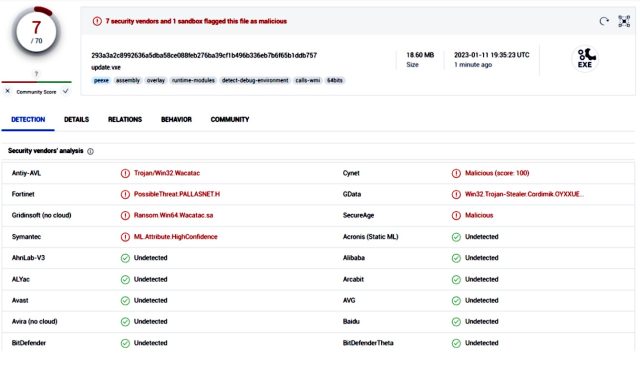Click the malicious alert icon in banner
This screenshot has height=367, width=640.
pyautogui.click(x=97, y=21)
